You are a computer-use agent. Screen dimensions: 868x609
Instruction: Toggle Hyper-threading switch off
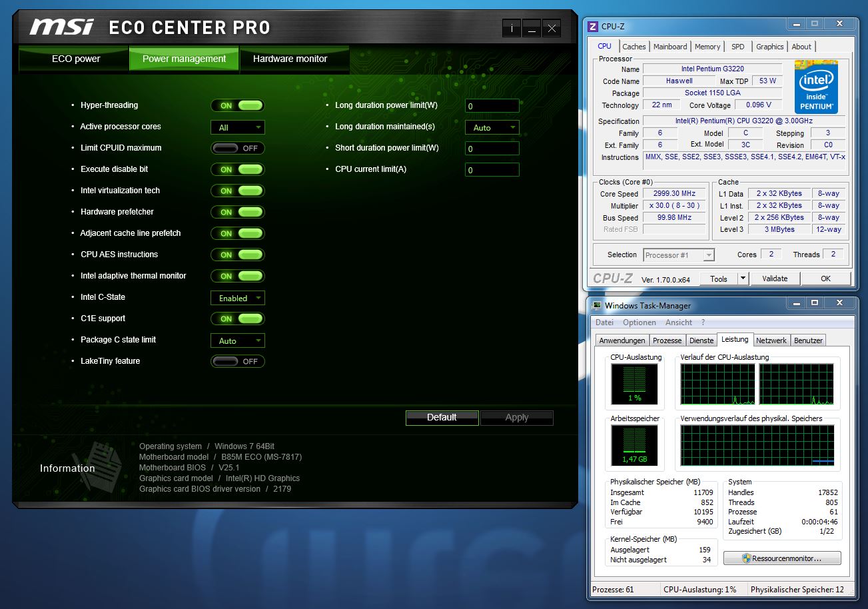238,105
